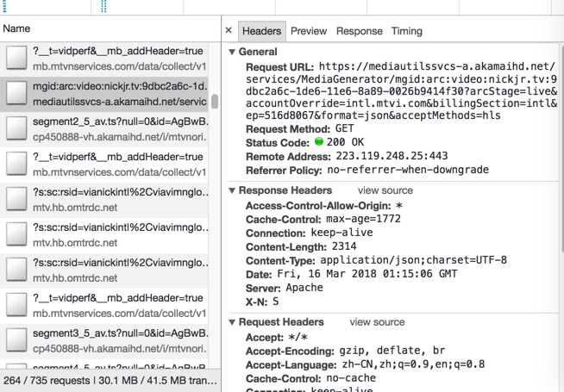
Task: Open the Response tab
Action: (360, 31)
